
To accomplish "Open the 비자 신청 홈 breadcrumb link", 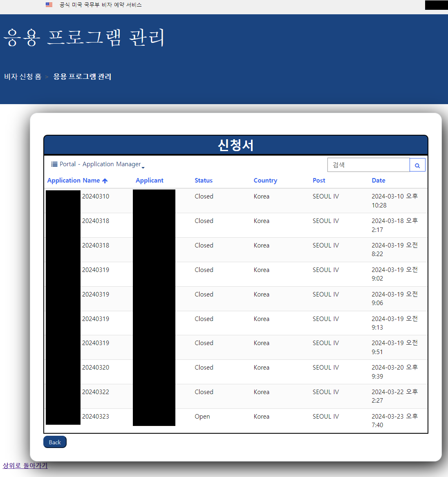I will click(x=22, y=76).
